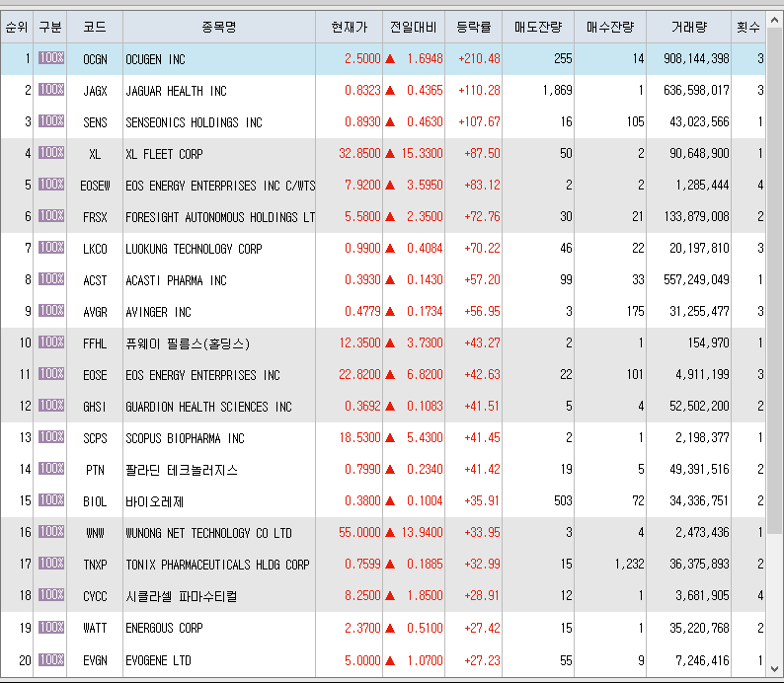Screen dimensions: 784x683
Task: Sort by 구분 column header
Action: (50, 27)
